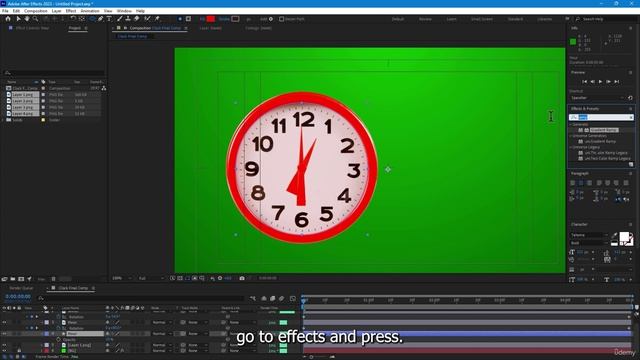Open the Bold font style dropdown
The width and height of the screenshot is (640, 360).
[x=589, y=243]
